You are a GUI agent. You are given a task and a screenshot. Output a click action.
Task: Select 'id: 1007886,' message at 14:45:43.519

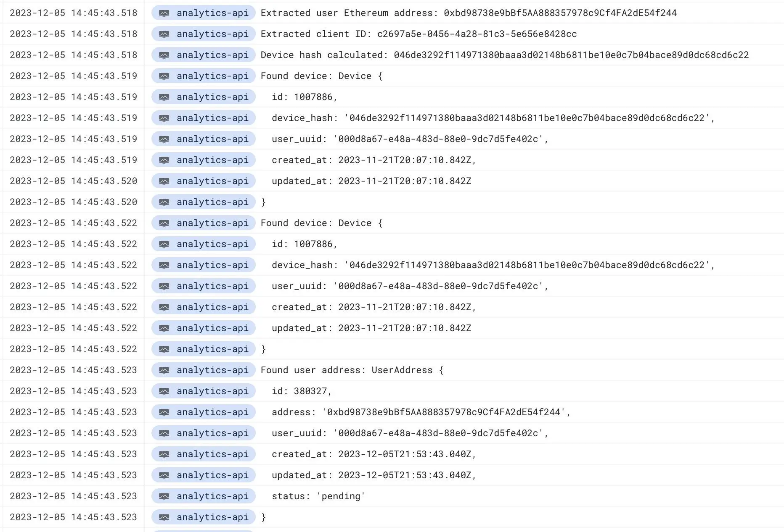point(305,97)
